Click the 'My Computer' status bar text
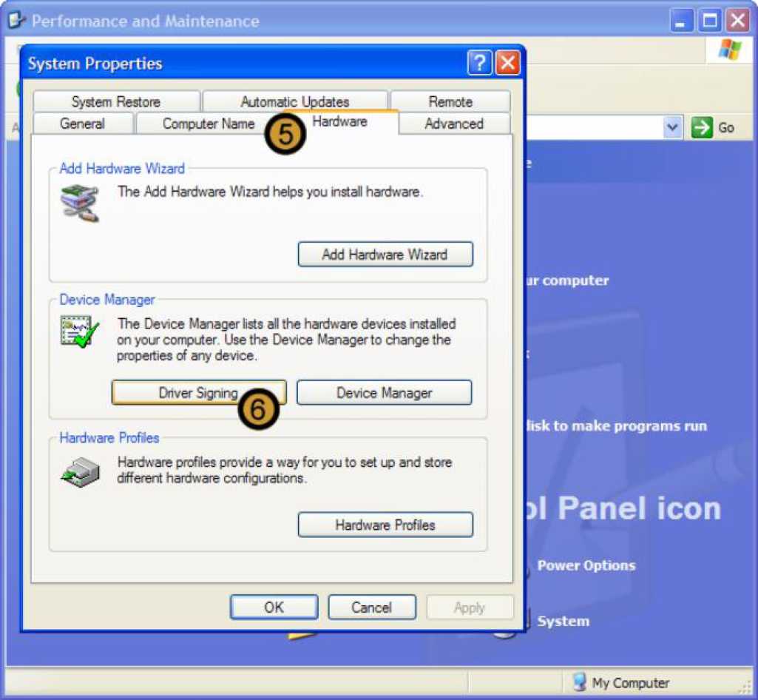This screenshot has height=700, width=758. [x=630, y=682]
